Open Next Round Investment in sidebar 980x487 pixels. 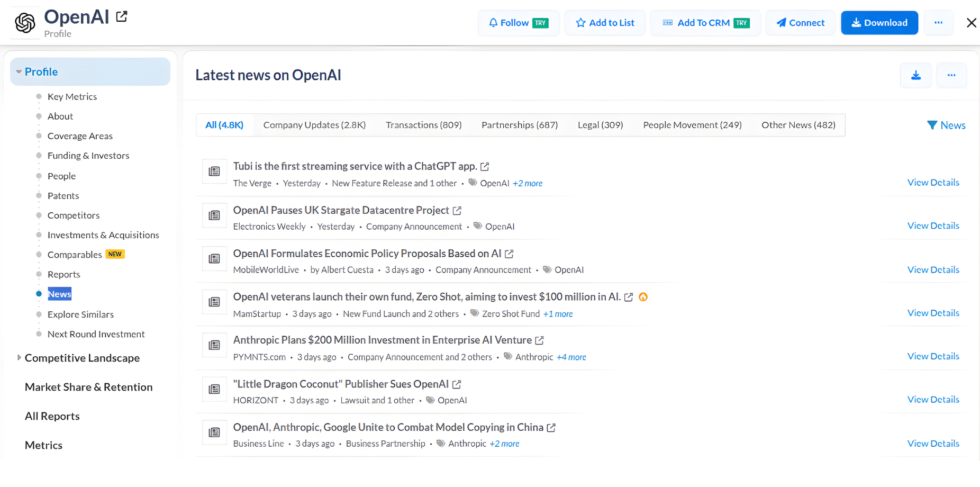tap(96, 334)
